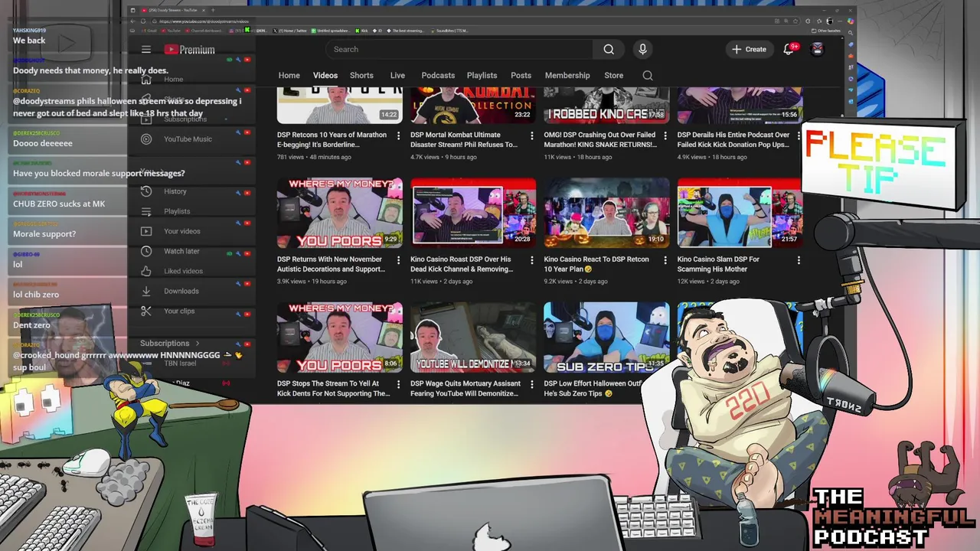Image resolution: width=980 pixels, height=551 pixels.
Task: Click the YouTube Premium logo
Action: tap(189, 50)
